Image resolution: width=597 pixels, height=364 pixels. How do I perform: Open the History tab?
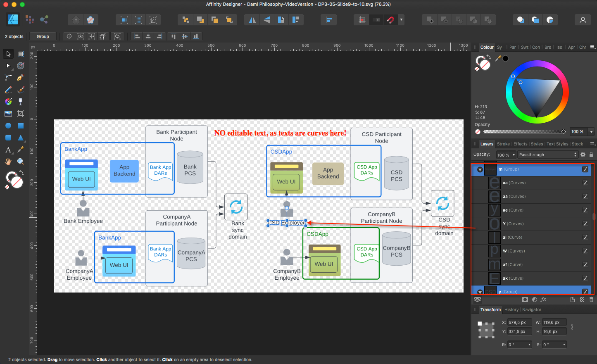[511, 309]
